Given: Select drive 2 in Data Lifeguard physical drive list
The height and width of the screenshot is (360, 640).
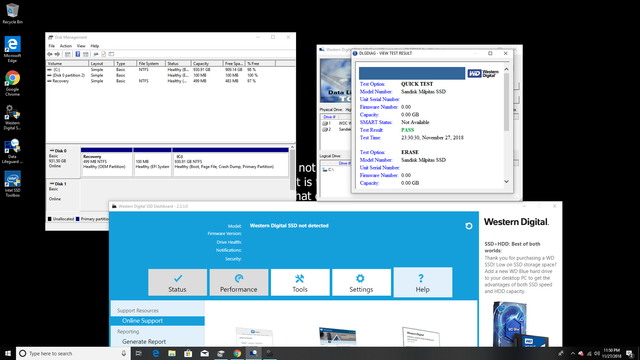Looking at the screenshot, I should coord(336,129).
